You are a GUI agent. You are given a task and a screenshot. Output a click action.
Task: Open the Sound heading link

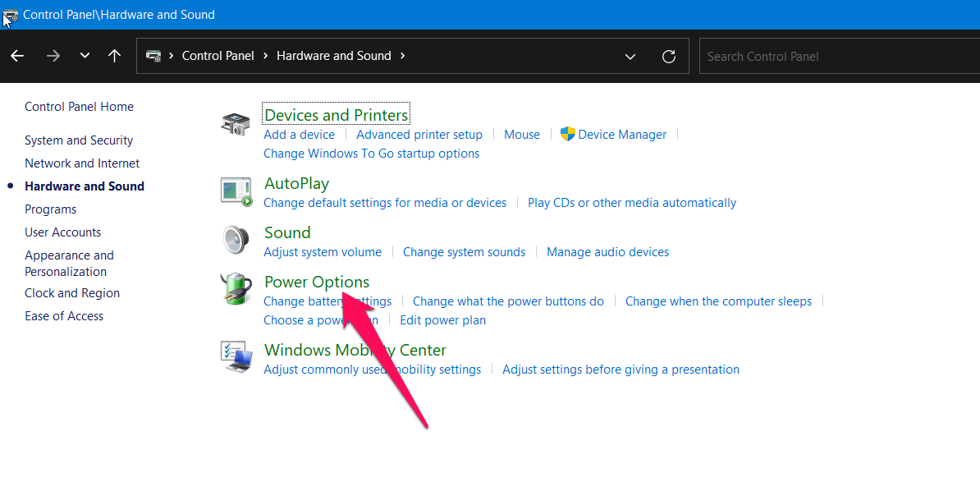287,232
